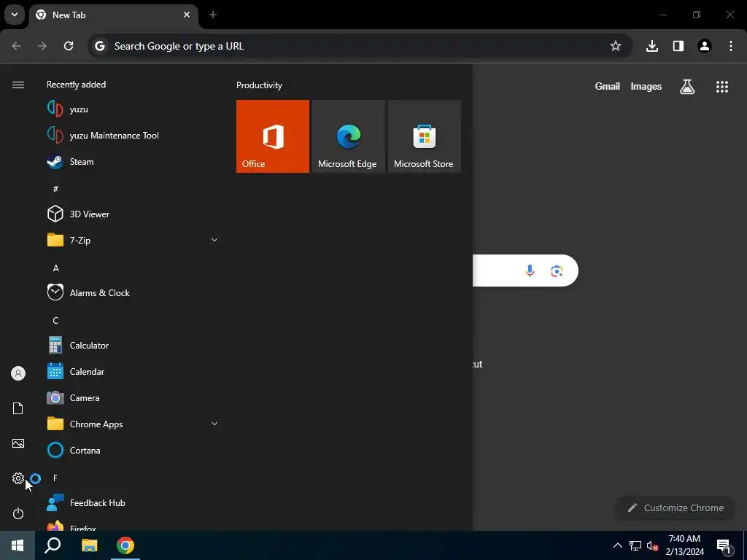Bookmark this tab with star icon
This screenshot has width=747, height=560.
click(616, 46)
